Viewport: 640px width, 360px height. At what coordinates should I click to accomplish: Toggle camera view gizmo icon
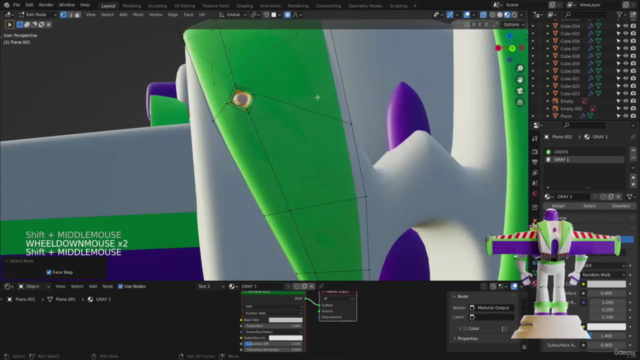[520, 91]
